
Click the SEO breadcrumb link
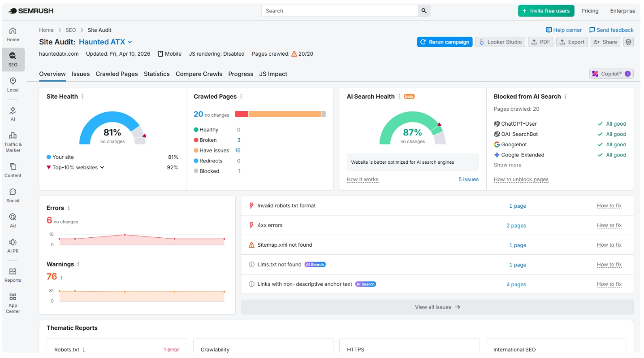[71, 30]
